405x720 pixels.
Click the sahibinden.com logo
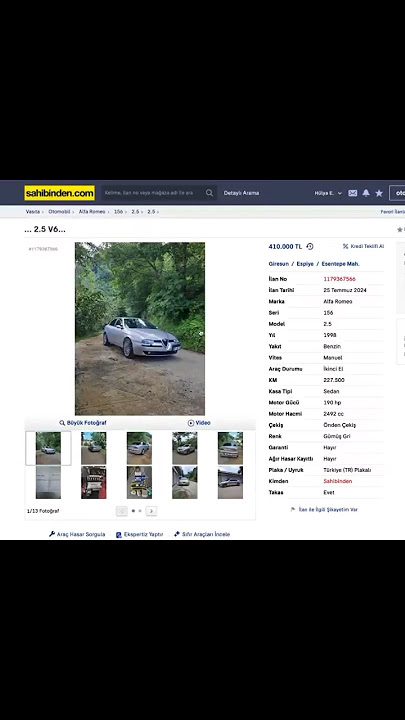[x=60, y=193]
